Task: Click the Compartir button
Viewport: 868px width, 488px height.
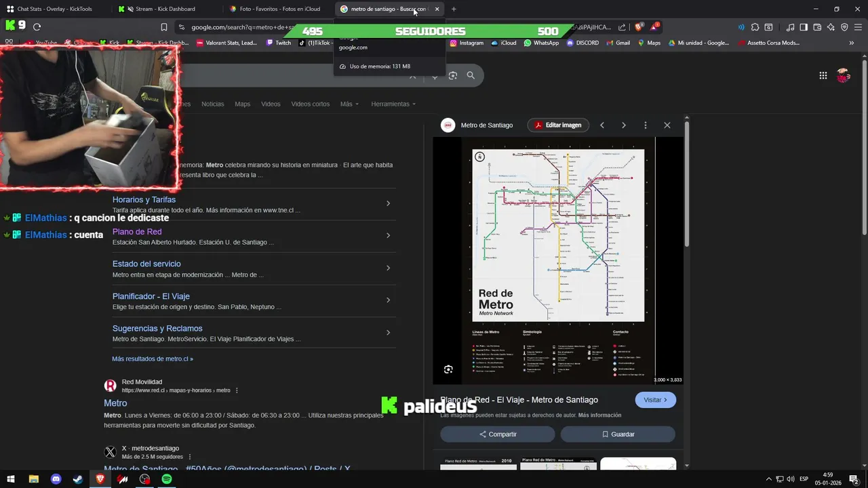Action: (x=498, y=434)
